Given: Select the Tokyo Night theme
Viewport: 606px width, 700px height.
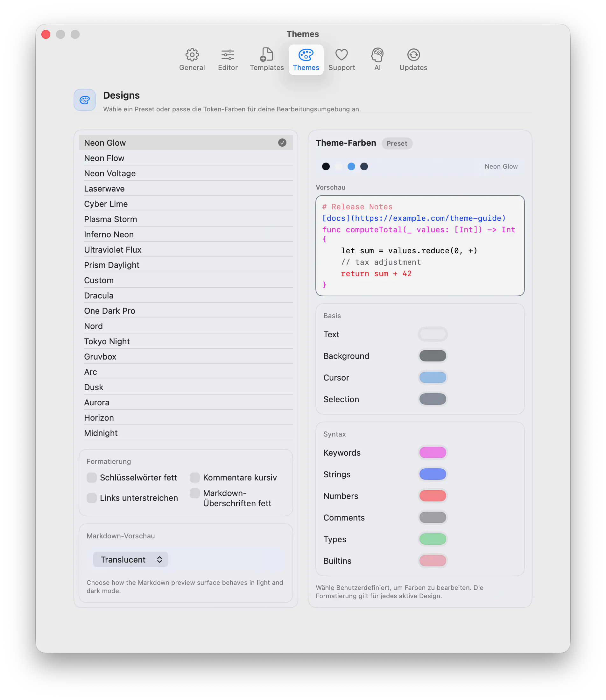Looking at the screenshot, I should (186, 341).
